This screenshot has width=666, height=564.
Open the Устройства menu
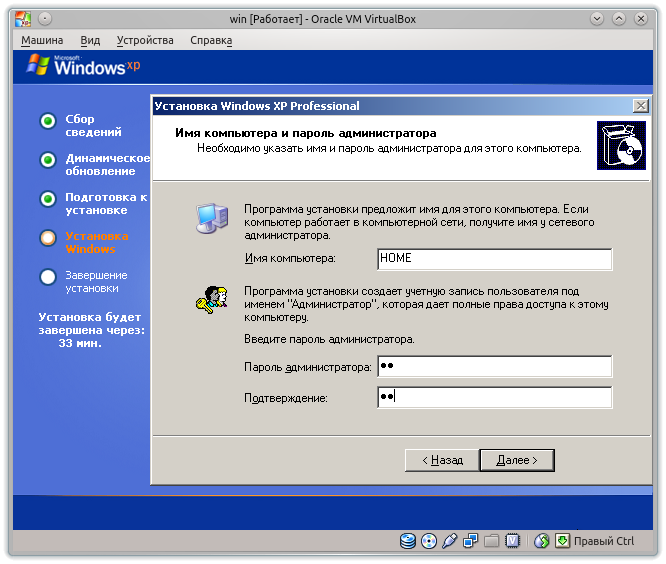(145, 40)
